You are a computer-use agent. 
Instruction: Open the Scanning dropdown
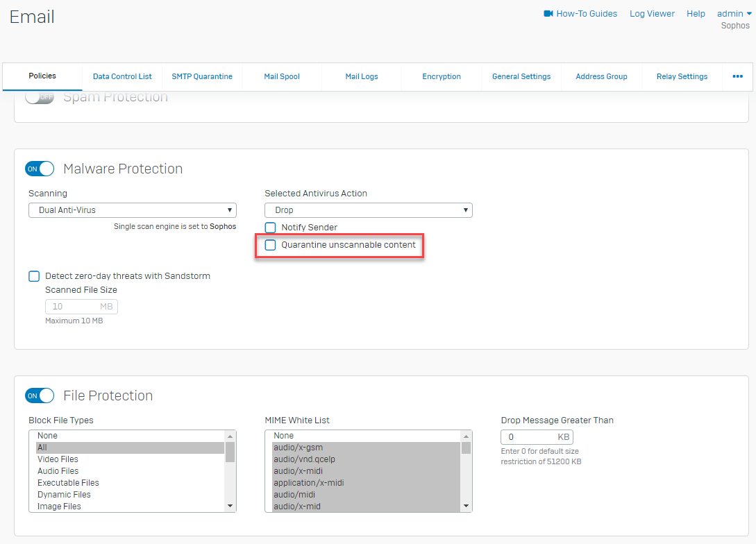pyautogui.click(x=132, y=210)
